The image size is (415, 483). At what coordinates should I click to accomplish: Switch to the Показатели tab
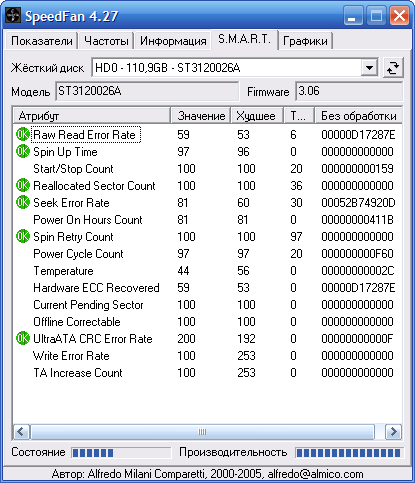42,41
